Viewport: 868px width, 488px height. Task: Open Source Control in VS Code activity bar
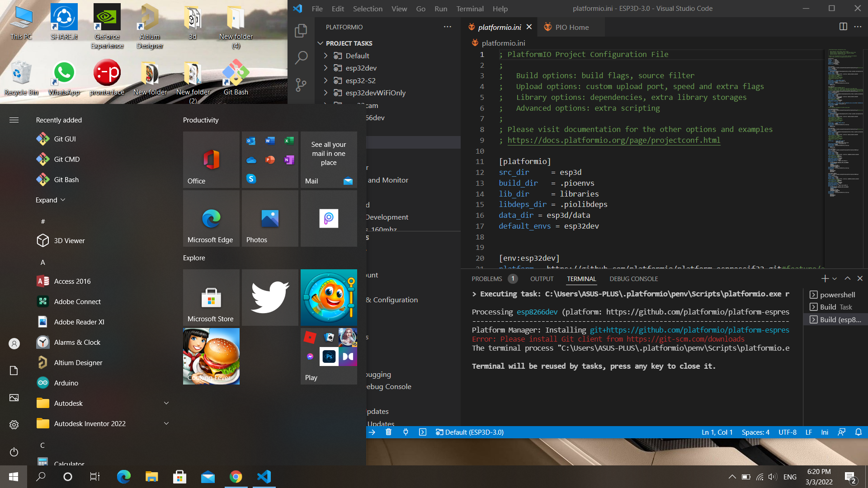[301, 84]
